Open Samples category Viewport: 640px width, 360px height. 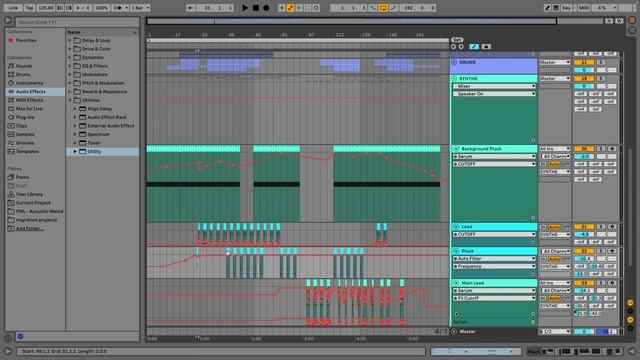tap(25, 134)
